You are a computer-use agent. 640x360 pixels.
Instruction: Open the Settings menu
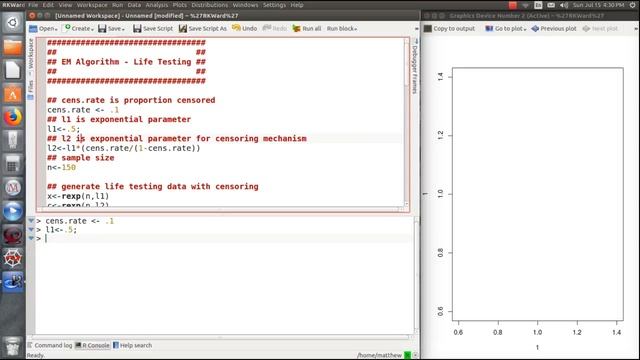[274, 5]
